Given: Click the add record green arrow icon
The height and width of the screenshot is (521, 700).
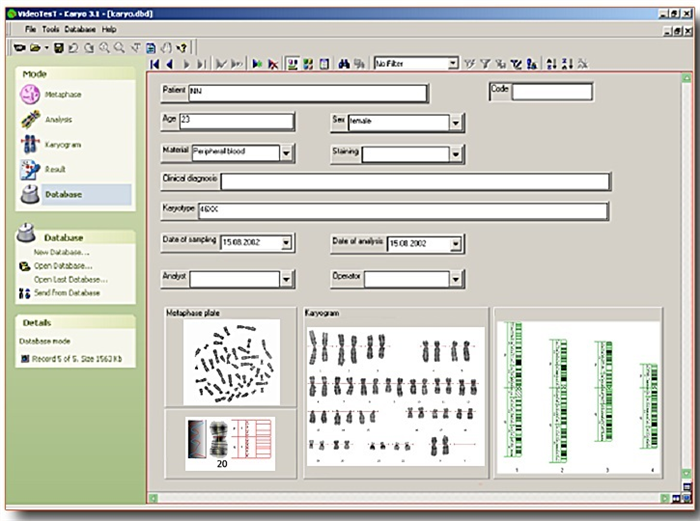Looking at the screenshot, I should click(257, 64).
